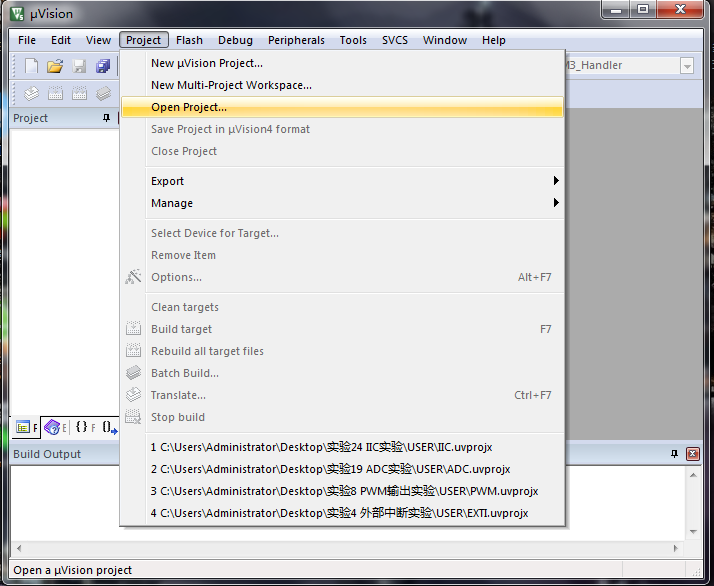Open the Peripherals menu

(x=296, y=40)
